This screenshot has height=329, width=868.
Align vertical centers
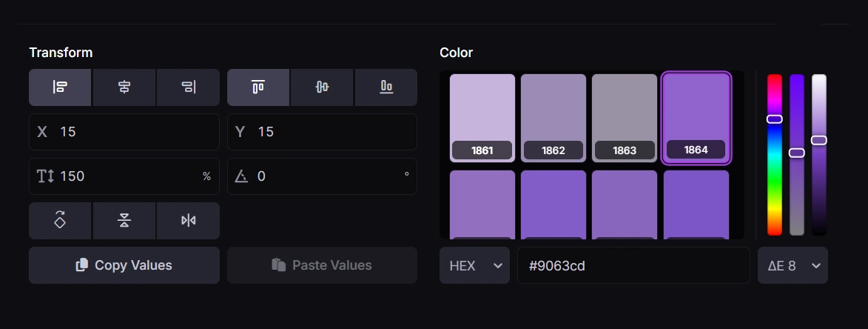pyautogui.click(x=322, y=87)
